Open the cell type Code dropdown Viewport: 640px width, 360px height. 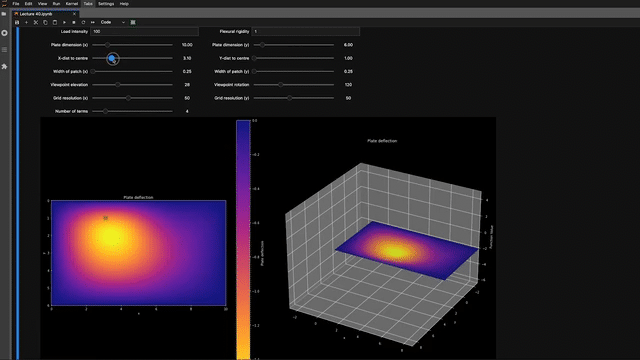pyautogui.click(x=113, y=22)
